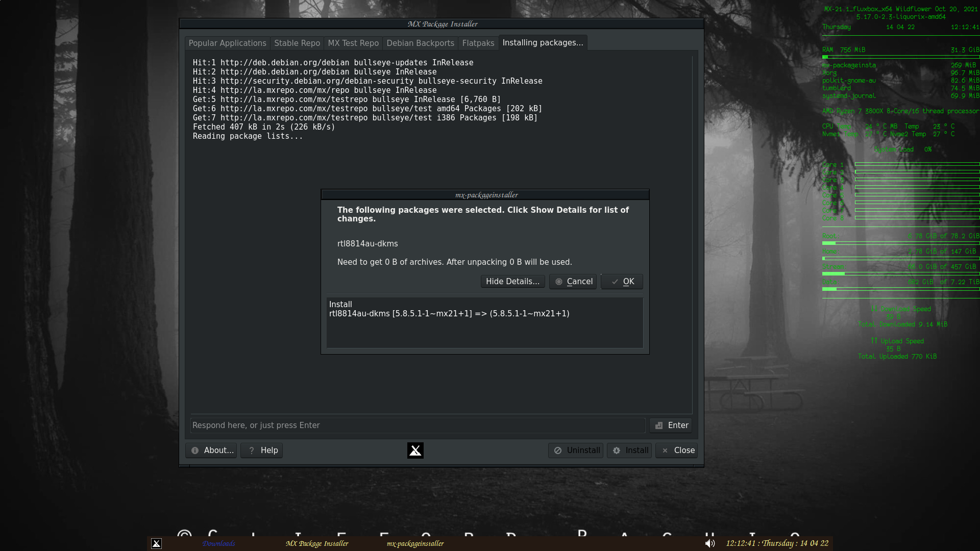This screenshot has height=551, width=980.
Task: Click the MX logo icon in the installer
Action: (415, 450)
